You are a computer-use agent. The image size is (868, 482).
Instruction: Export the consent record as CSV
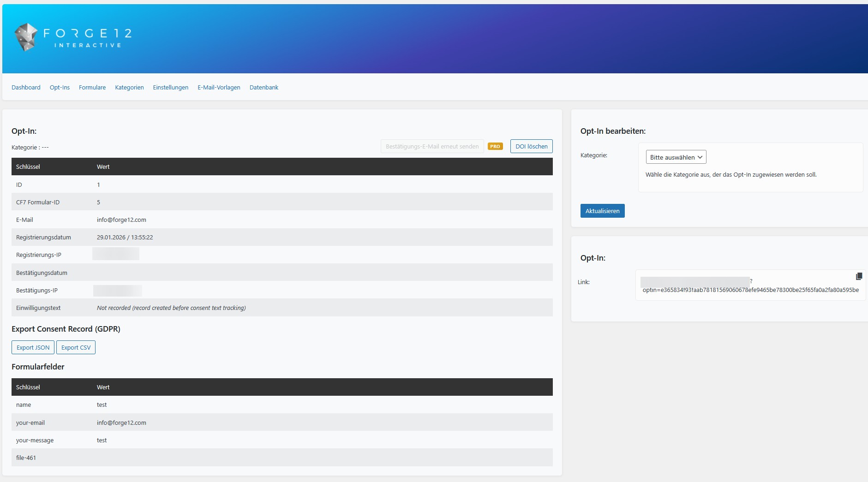click(x=76, y=347)
